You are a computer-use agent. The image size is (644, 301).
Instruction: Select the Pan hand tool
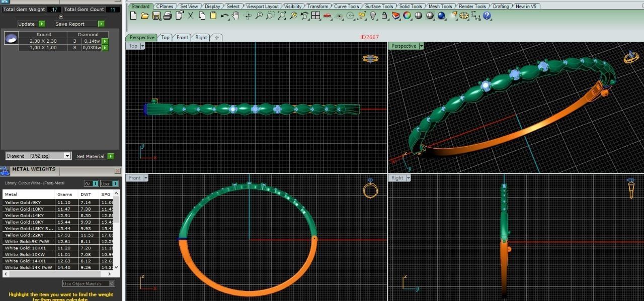(x=235, y=16)
